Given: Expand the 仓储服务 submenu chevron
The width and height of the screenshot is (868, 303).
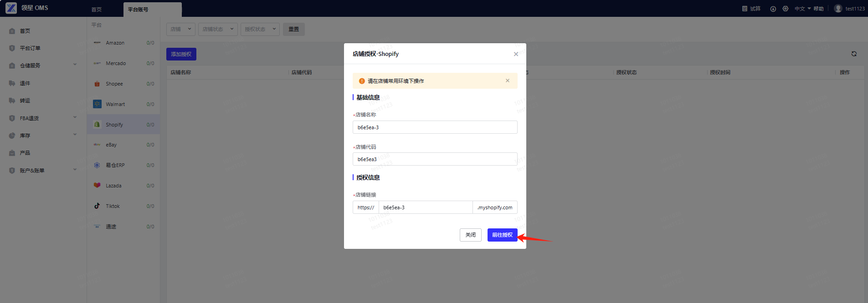Looking at the screenshot, I should pyautogui.click(x=75, y=65).
